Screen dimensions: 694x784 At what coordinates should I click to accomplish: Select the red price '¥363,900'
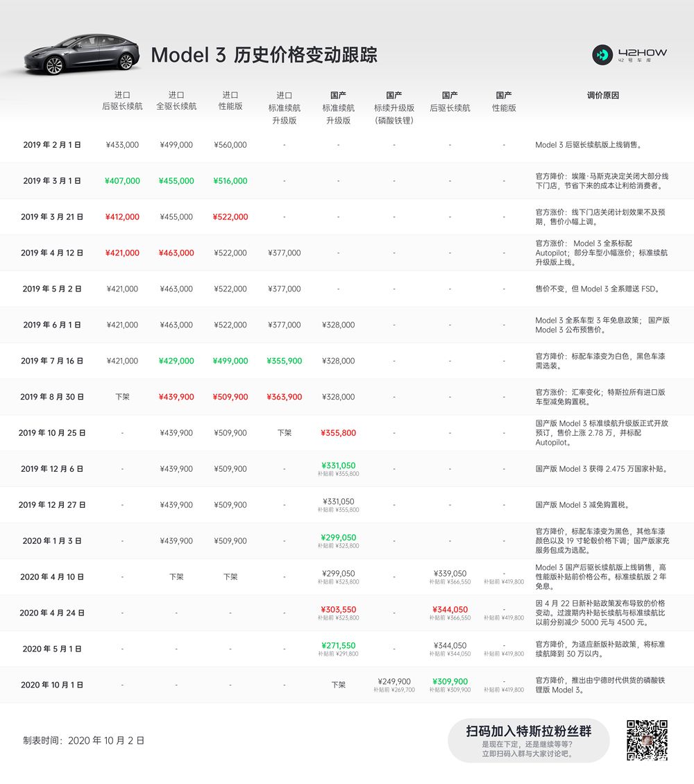(x=284, y=397)
